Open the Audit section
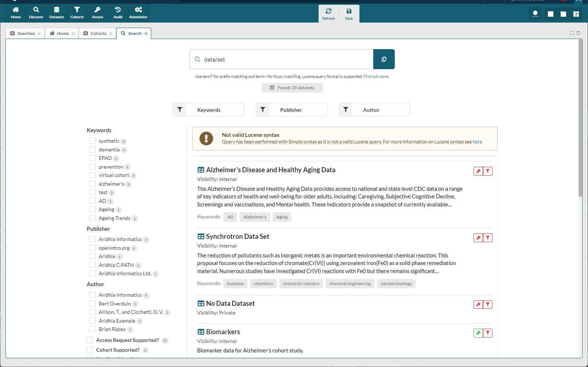588x367 pixels. coord(117,13)
